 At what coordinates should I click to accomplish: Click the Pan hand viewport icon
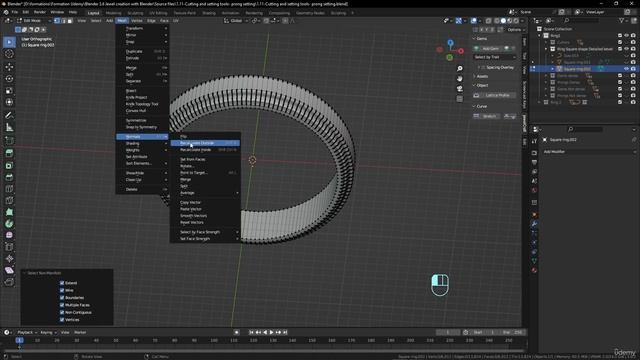(x=460, y=78)
